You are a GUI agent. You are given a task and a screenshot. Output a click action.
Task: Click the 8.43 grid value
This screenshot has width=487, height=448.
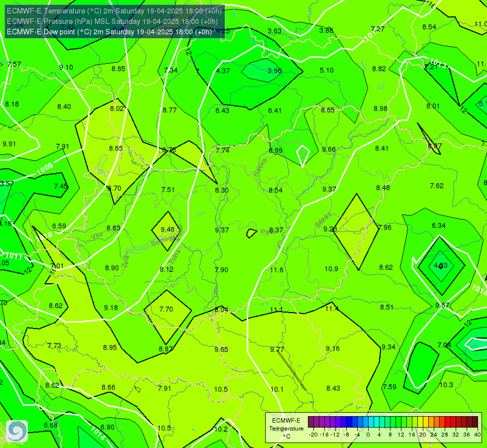[333, 388]
